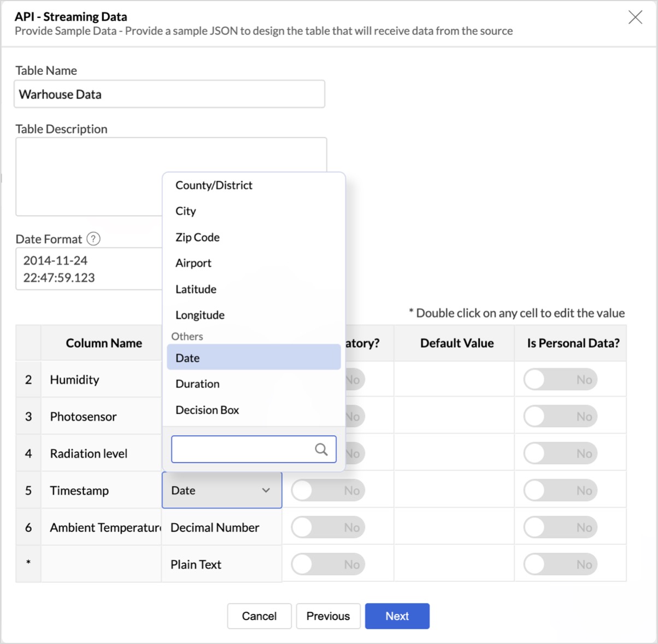The image size is (658, 644).
Task: Select Duration from the data type list
Action: (x=198, y=384)
